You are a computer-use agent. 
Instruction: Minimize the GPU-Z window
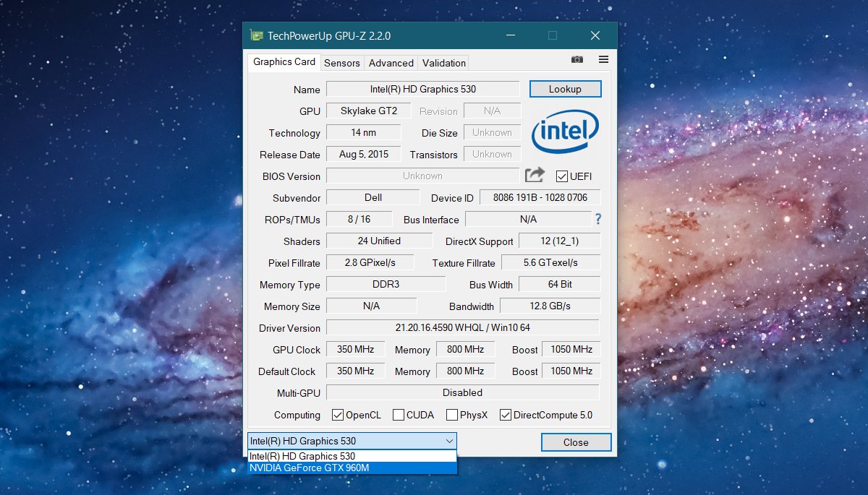[x=511, y=35]
